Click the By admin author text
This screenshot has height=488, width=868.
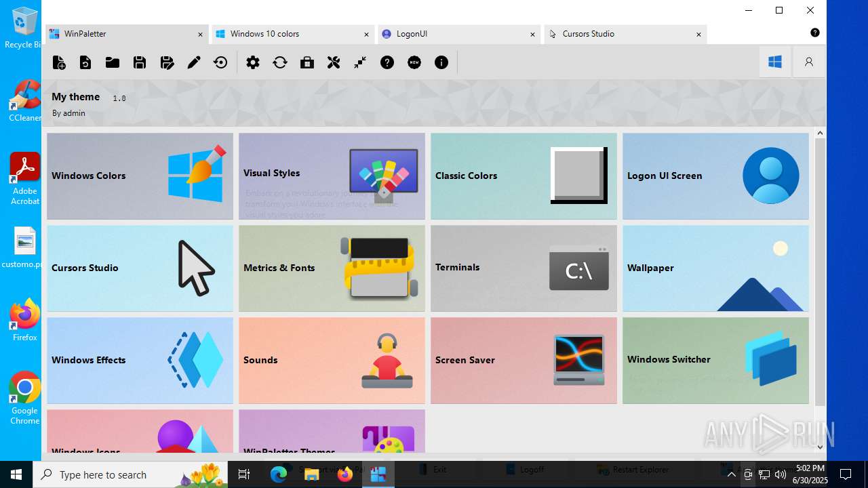(x=68, y=113)
